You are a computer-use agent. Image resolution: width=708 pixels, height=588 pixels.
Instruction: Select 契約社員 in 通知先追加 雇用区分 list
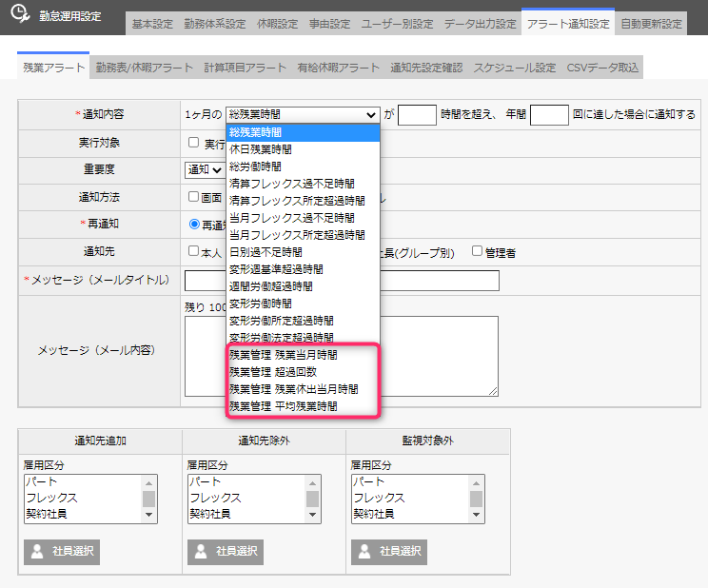click(x=84, y=514)
